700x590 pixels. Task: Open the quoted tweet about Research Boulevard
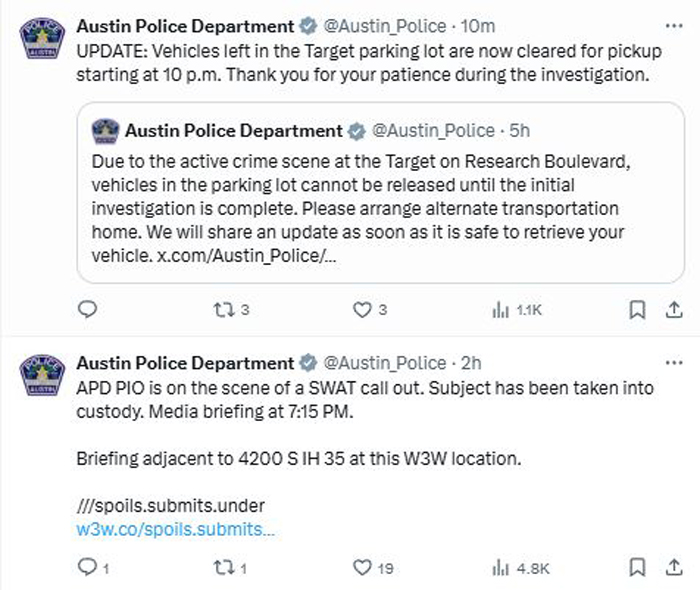[380, 193]
